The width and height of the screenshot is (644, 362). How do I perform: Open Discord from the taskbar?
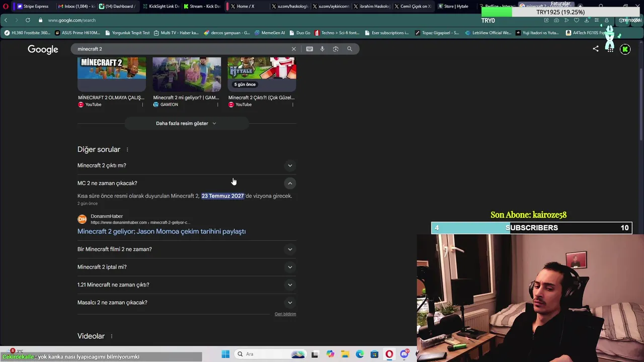404,354
